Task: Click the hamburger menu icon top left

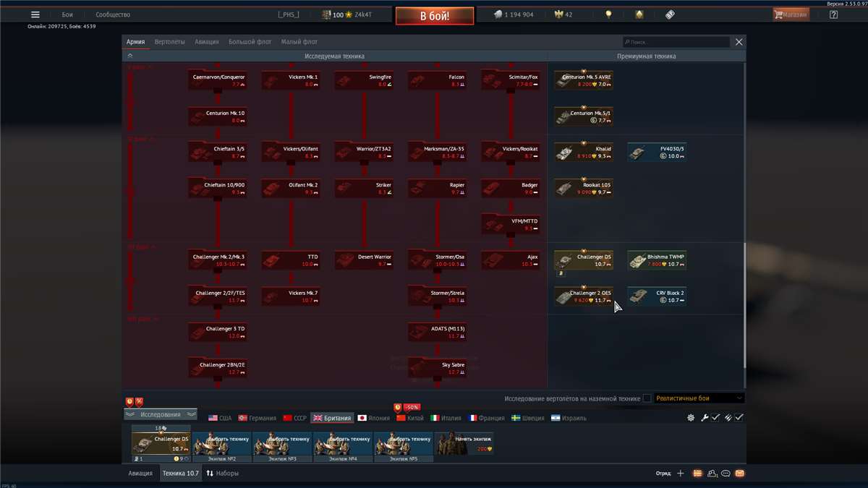Action: point(34,14)
